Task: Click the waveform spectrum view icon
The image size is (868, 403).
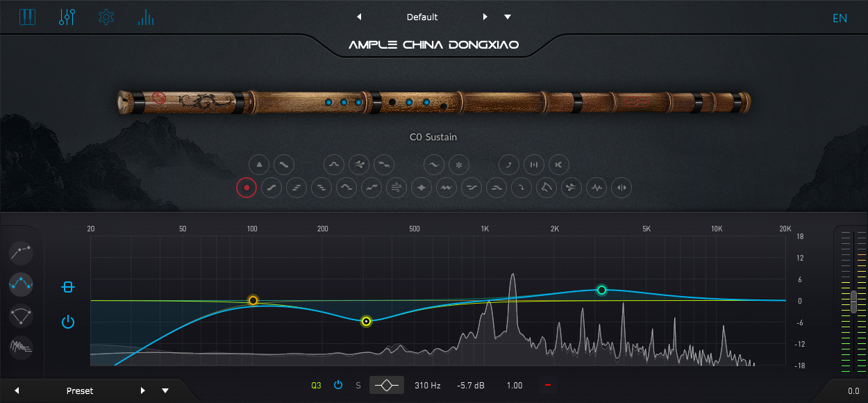Action: pyautogui.click(x=22, y=346)
